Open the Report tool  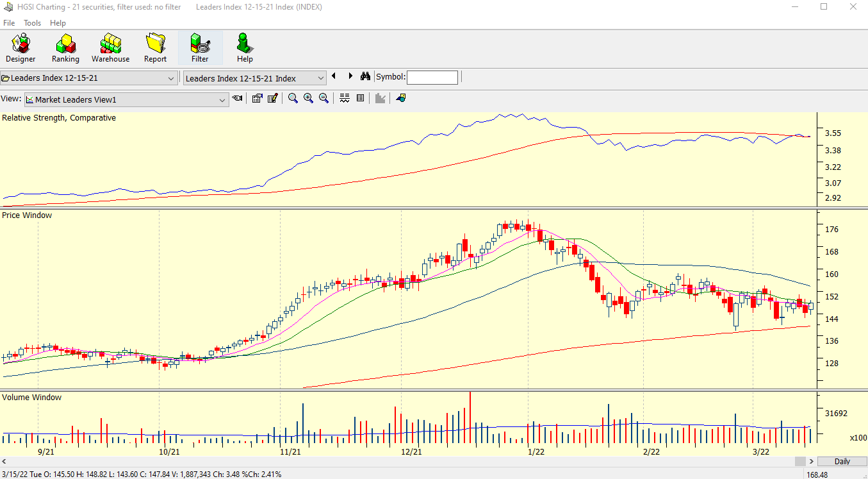coord(155,48)
